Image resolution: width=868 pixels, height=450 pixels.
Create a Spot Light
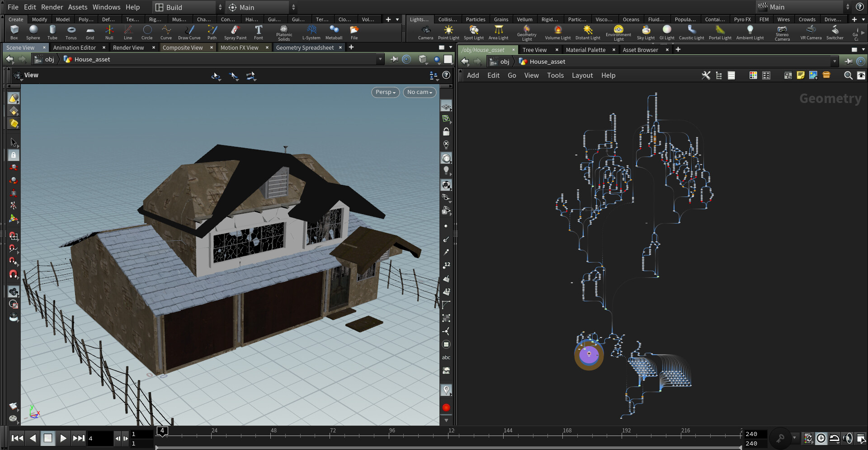pyautogui.click(x=473, y=32)
